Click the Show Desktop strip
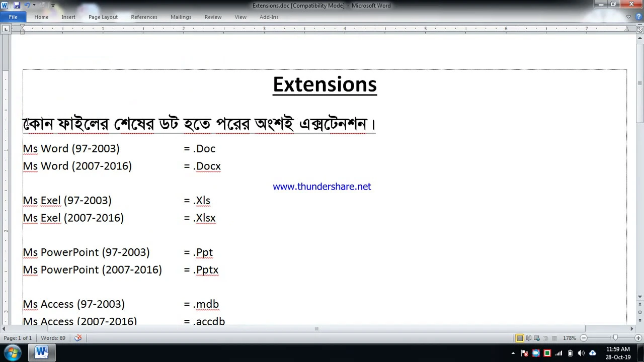The height and width of the screenshot is (362, 644). pos(640,353)
